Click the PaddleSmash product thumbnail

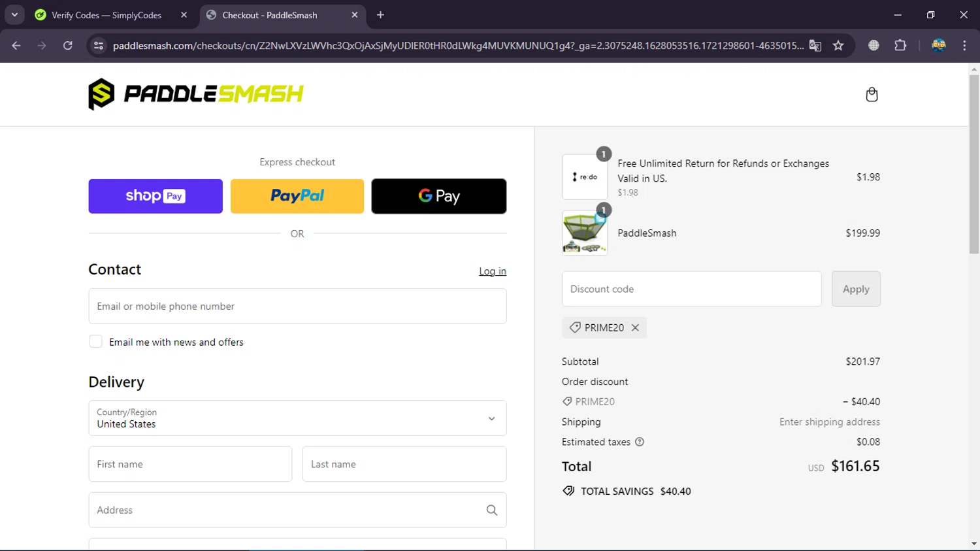585,233
